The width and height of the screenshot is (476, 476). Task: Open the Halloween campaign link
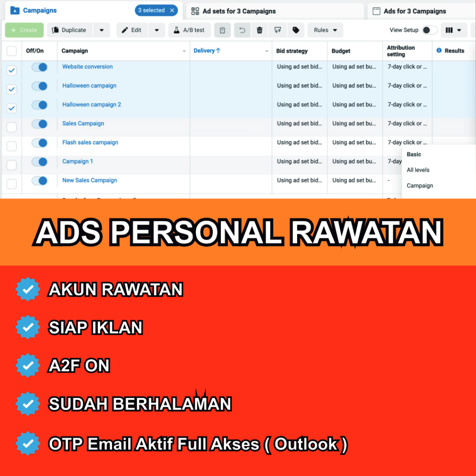click(89, 86)
